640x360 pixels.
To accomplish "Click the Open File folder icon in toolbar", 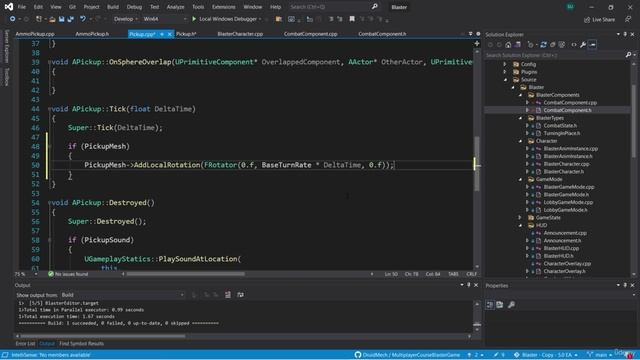I will (52, 19).
